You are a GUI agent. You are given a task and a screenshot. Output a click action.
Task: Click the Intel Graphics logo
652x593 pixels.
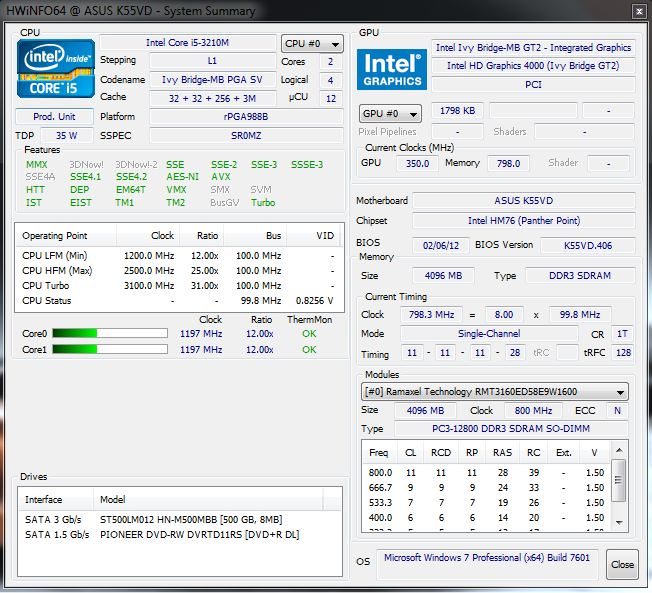click(392, 69)
